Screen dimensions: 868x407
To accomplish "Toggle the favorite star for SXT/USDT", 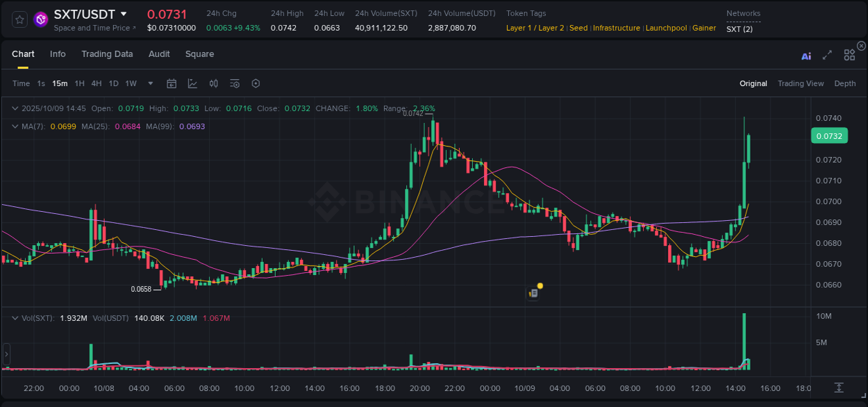I will [18, 19].
